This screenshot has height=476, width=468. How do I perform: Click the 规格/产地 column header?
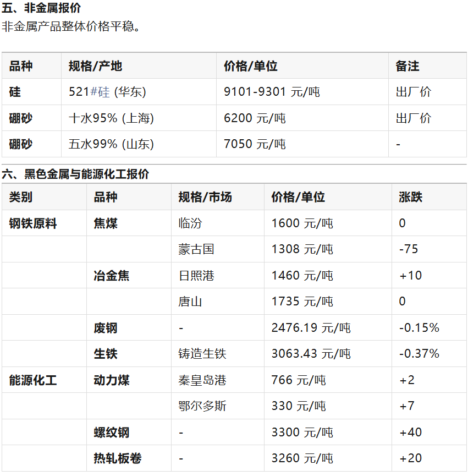click(x=95, y=66)
